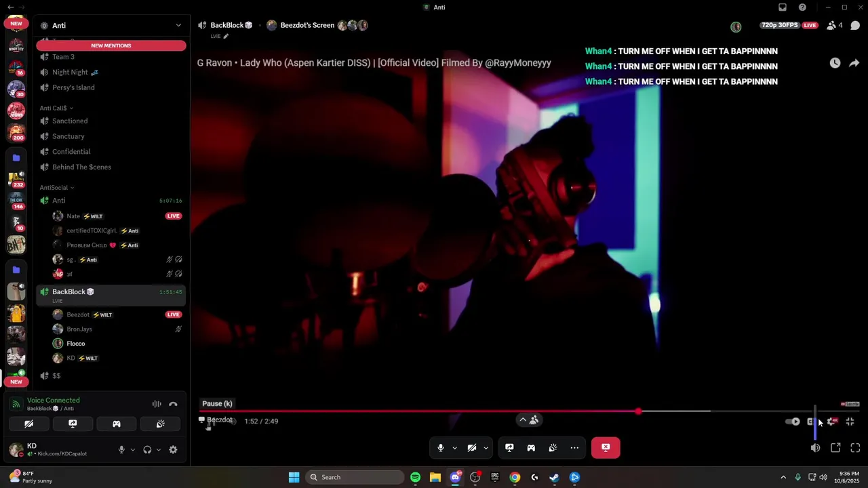Toggle YouTube autoplay switch

792,422
